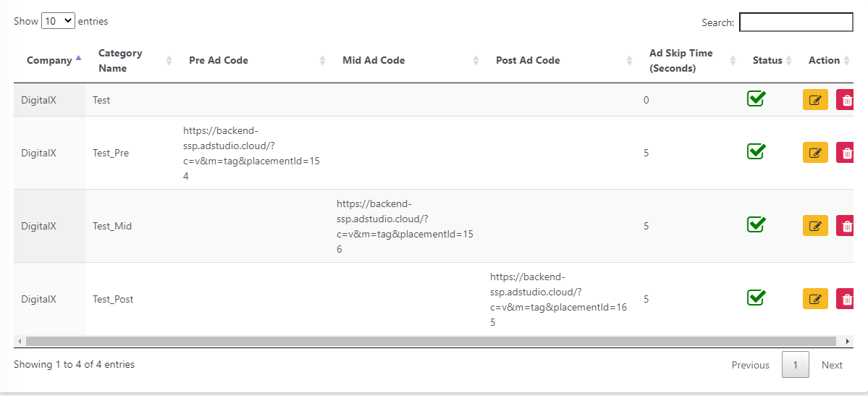Remove the Test_Mid row via trash icon
Viewport: 868px width, 396px height.
pyautogui.click(x=845, y=226)
